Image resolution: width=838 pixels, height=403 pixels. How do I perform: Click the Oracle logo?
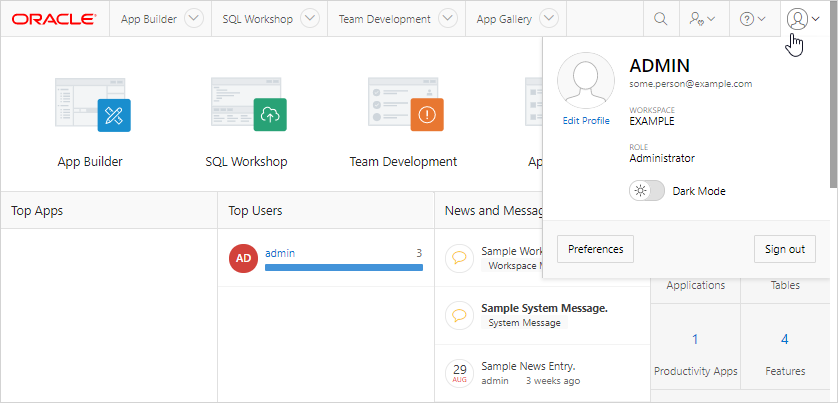pos(56,19)
